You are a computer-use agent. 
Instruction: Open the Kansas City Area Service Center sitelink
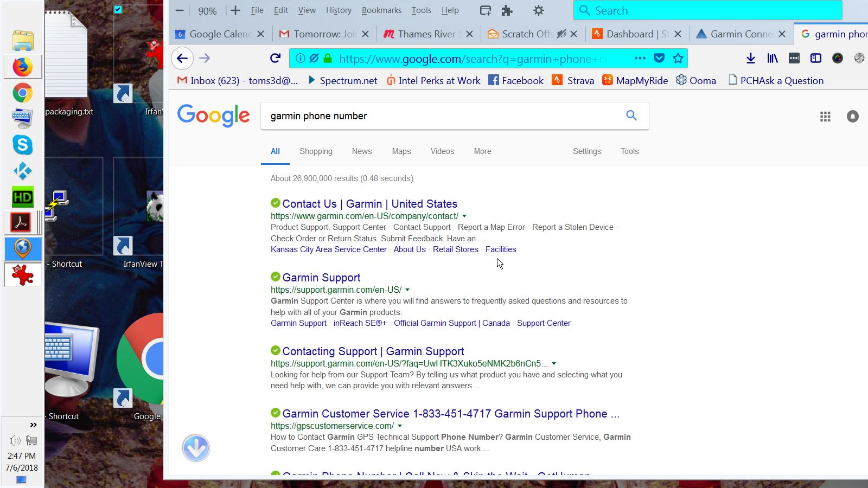click(x=329, y=249)
